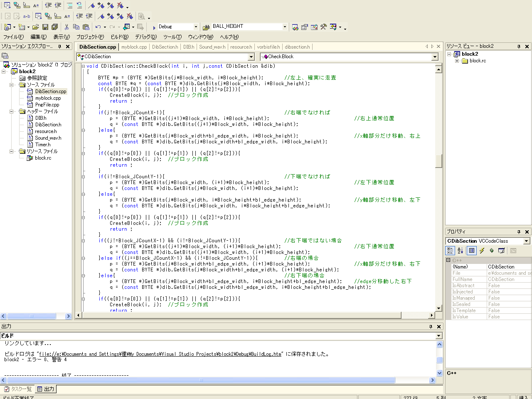Click the Save floppy disk icon
532x399 pixels.
click(x=45, y=27)
